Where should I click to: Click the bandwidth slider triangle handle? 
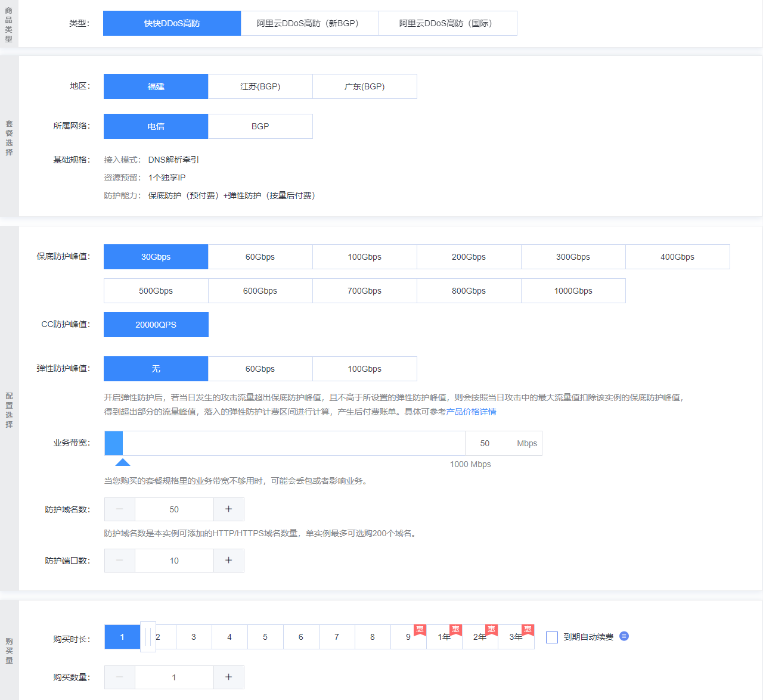tap(122, 462)
